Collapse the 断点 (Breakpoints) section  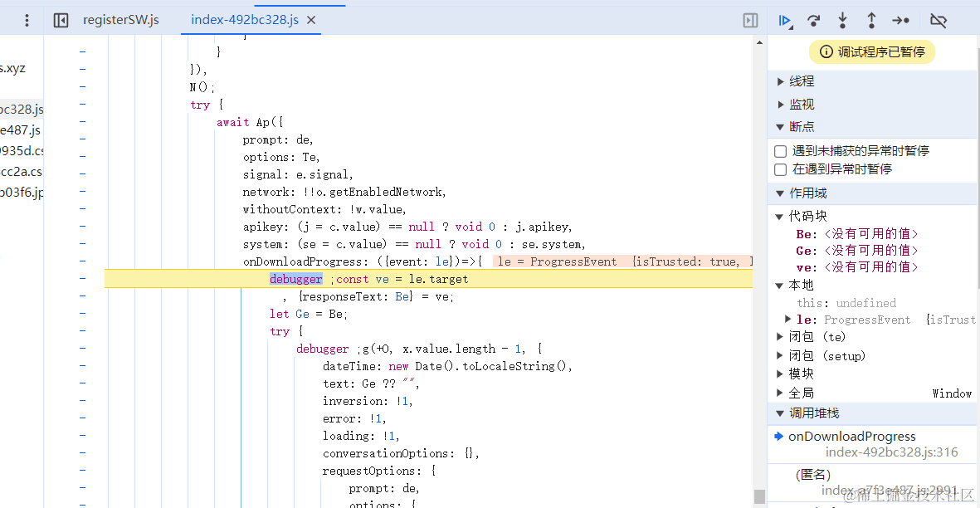coord(780,127)
